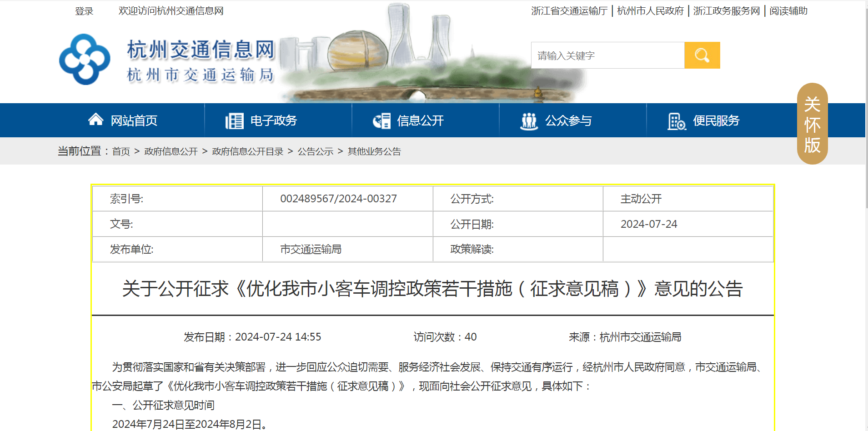Click the yellow magnifier search button

coord(702,55)
